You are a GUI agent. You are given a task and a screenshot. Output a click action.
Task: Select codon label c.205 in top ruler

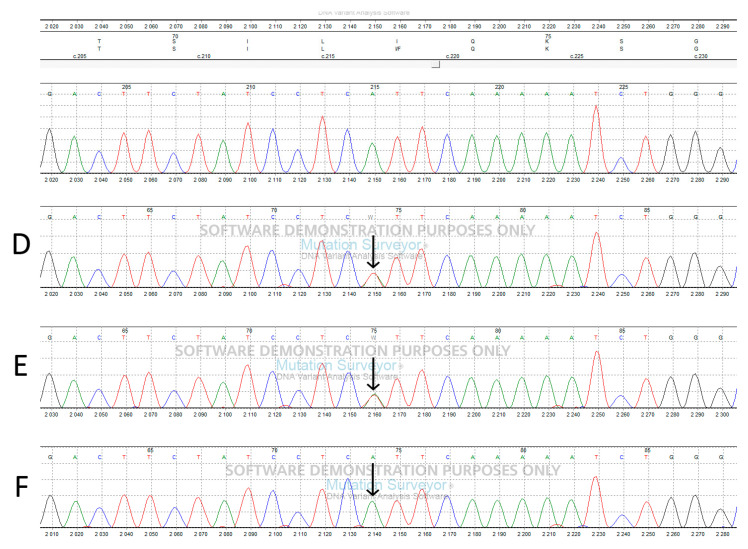(x=80, y=56)
